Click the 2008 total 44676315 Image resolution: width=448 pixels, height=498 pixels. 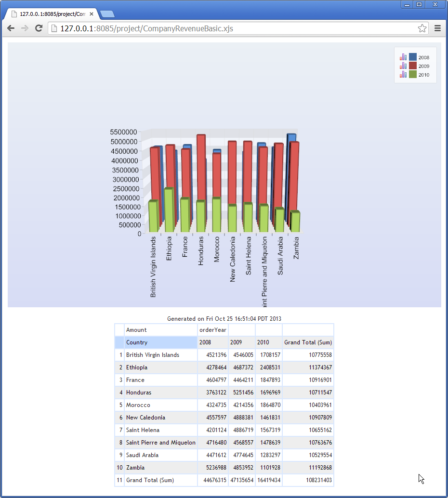[x=215, y=480]
